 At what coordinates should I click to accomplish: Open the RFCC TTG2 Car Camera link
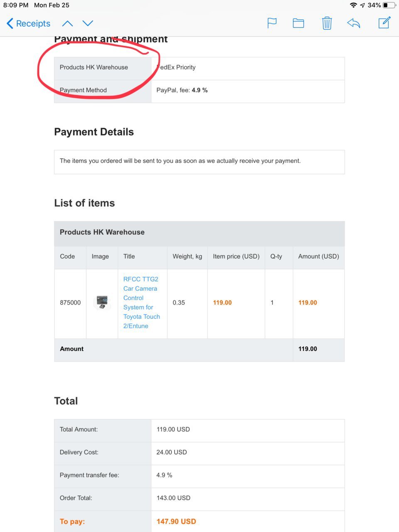[x=142, y=303]
